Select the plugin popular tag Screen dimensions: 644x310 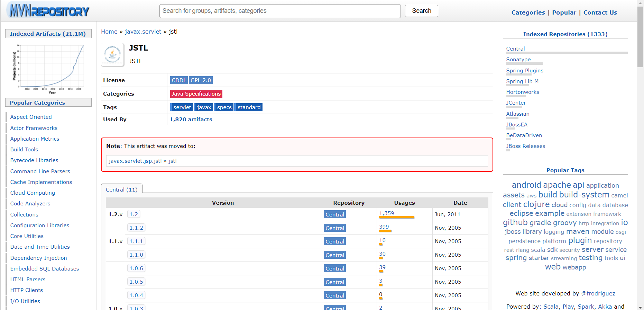(580, 240)
